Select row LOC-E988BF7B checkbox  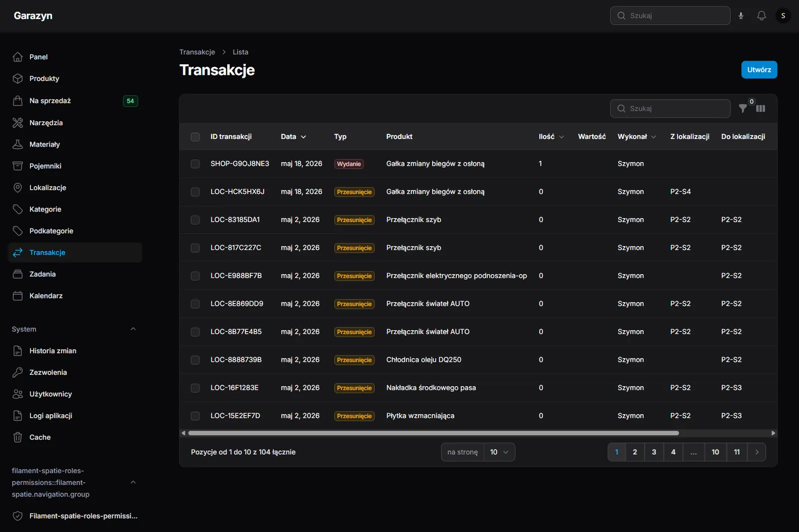[x=195, y=275]
